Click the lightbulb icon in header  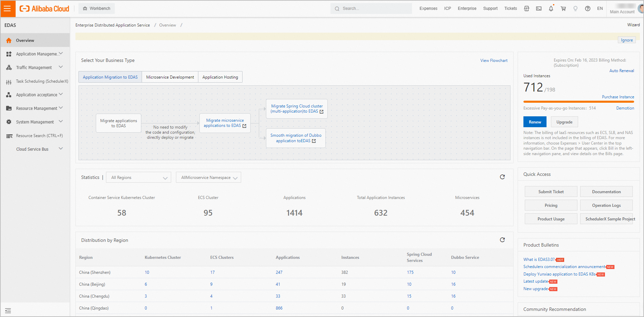[575, 9]
